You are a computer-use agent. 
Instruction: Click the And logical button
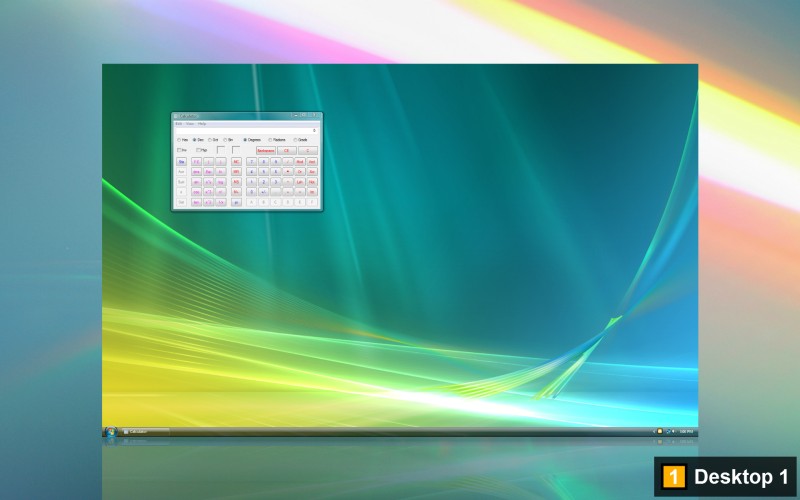point(312,162)
